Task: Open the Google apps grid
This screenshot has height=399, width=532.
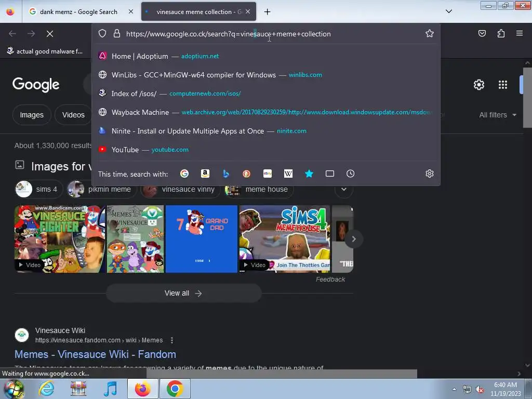Action: 503,85
